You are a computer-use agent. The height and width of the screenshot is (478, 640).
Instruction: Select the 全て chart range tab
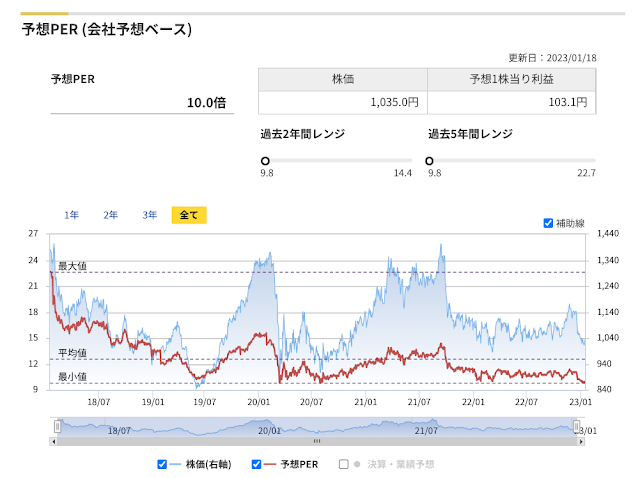pyautogui.click(x=189, y=215)
